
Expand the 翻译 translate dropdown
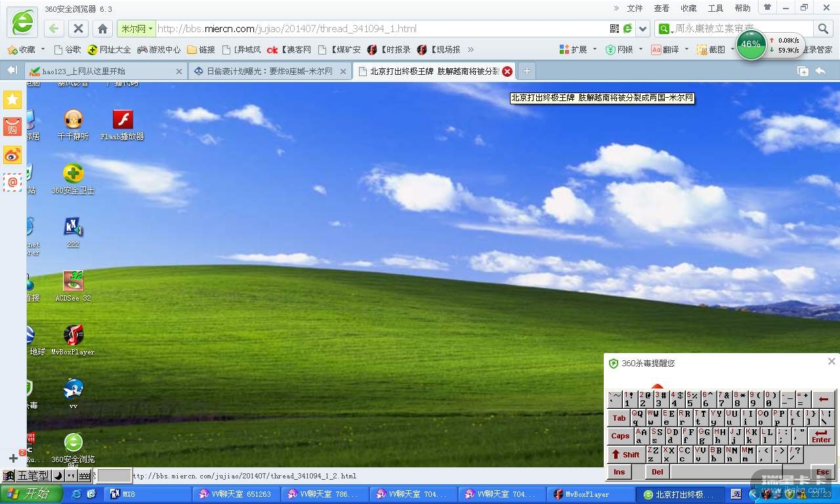point(686,49)
